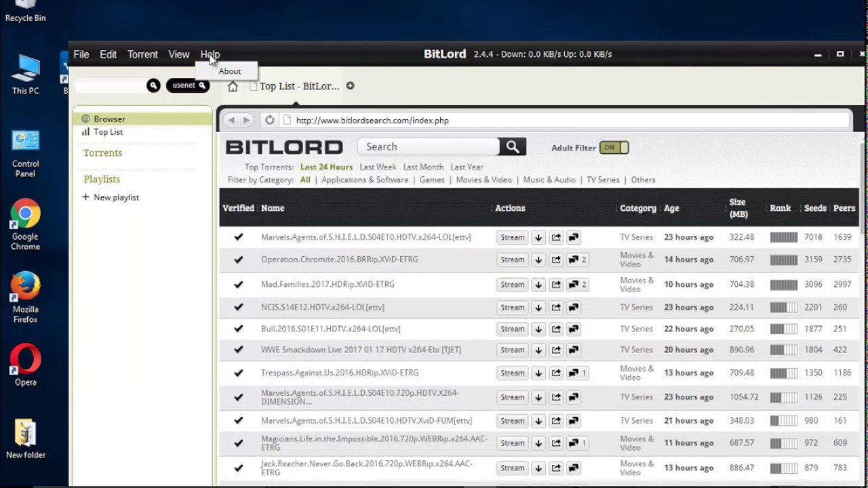Open comments for Operation.Chromite torrent
The width and height of the screenshot is (868, 488).
click(577, 260)
